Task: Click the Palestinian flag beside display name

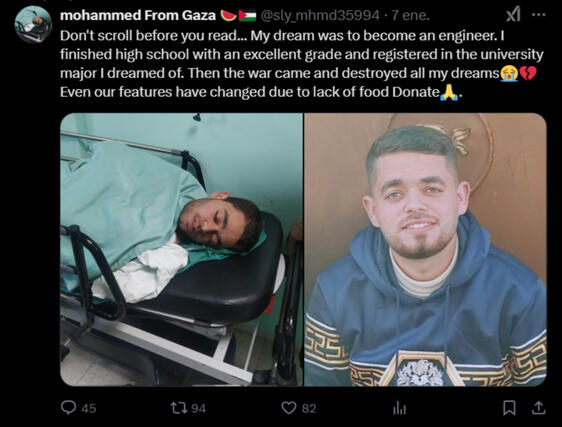Action: click(248, 15)
